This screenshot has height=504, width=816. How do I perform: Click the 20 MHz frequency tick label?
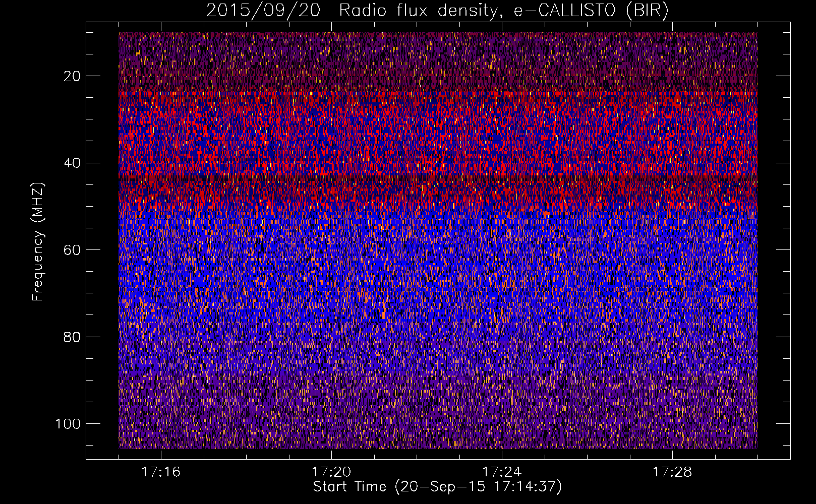[x=72, y=76]
